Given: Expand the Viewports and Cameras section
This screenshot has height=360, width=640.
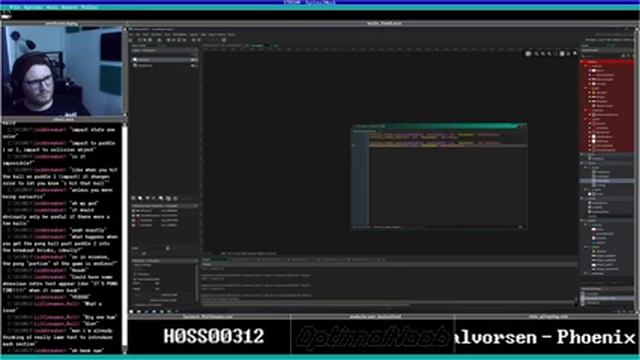Looking at the screenshot, I should 148,305.
